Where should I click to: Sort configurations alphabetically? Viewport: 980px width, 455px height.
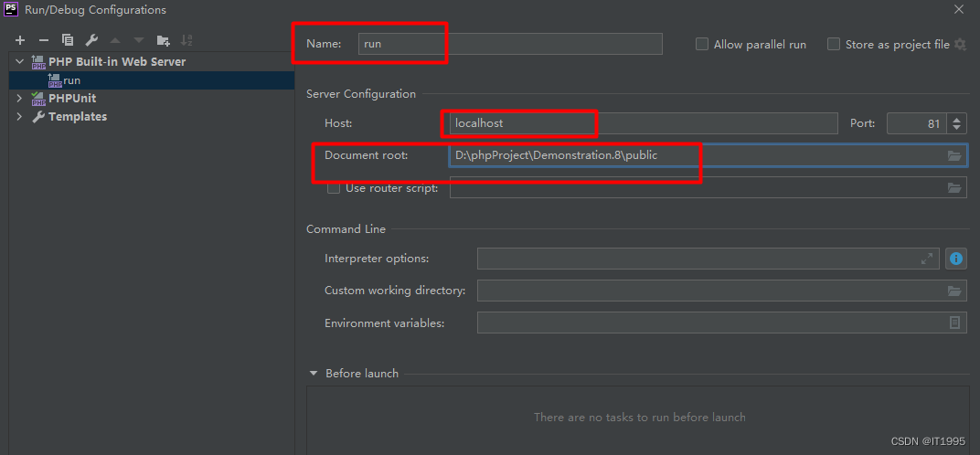(x=186, y=40)
